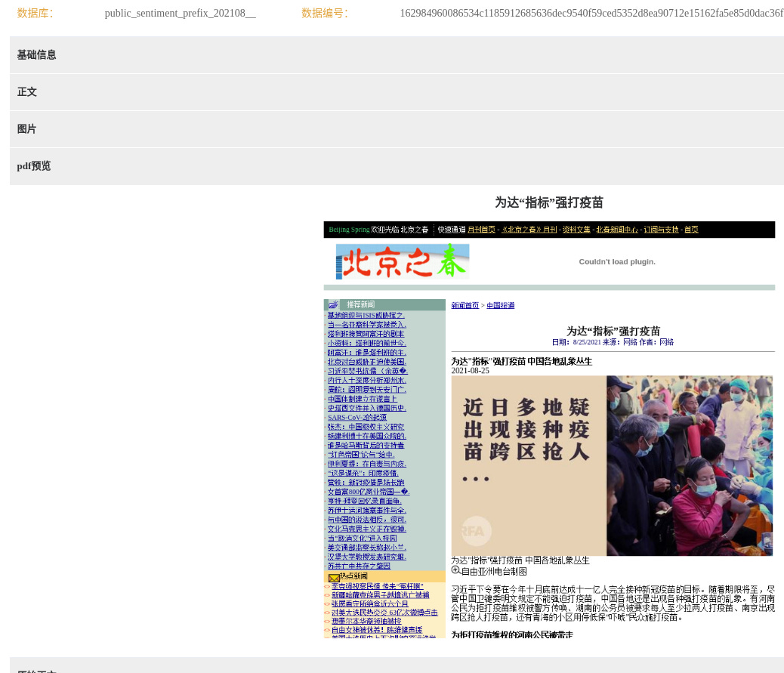Screen dimensions: 784x673
Task: Open the 女首富800亿商业帝国 link
Action: tap(369, 492)
